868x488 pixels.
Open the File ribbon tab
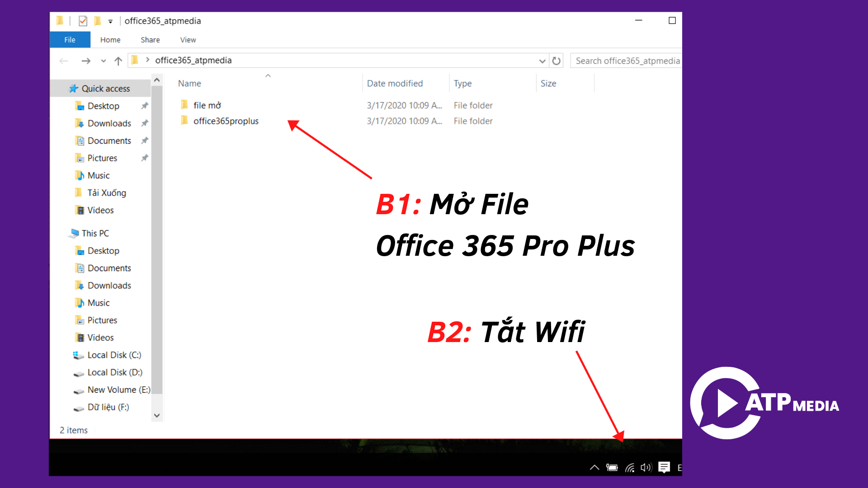pyautogui.click(x=70, y=40)
